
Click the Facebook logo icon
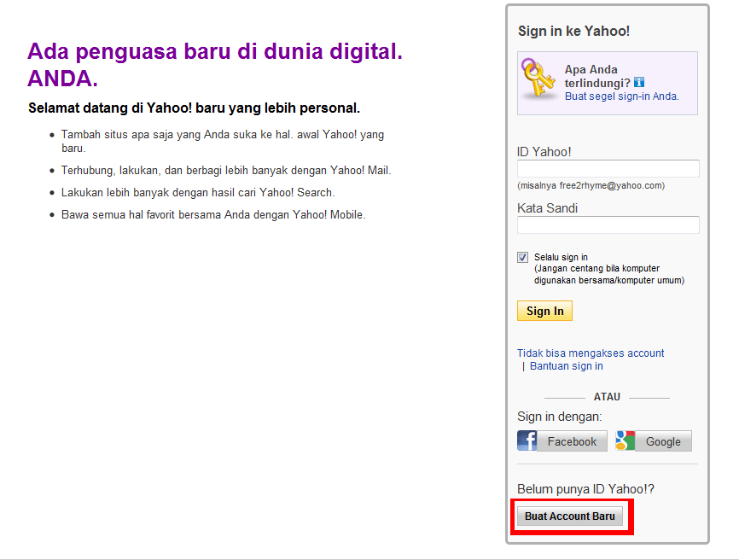click(527, 440)
